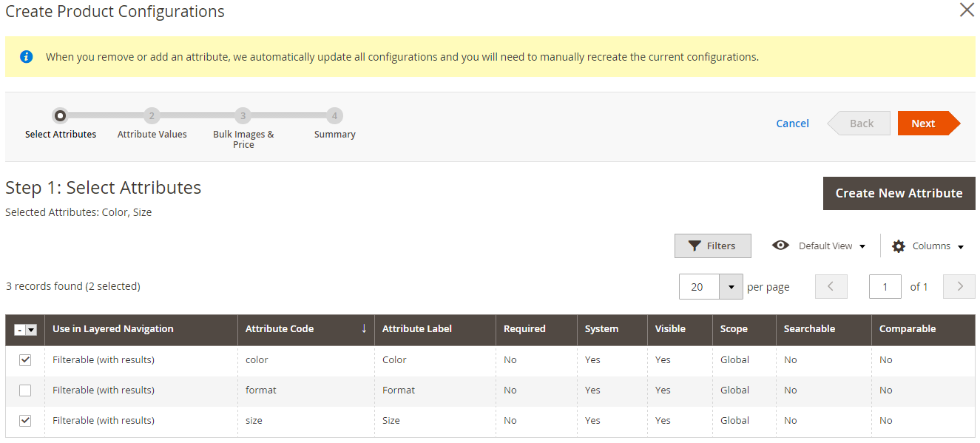Screen dimensions: 980x443
Task: Click the sort arrow on Attribute Code
Action: point(364,328)
